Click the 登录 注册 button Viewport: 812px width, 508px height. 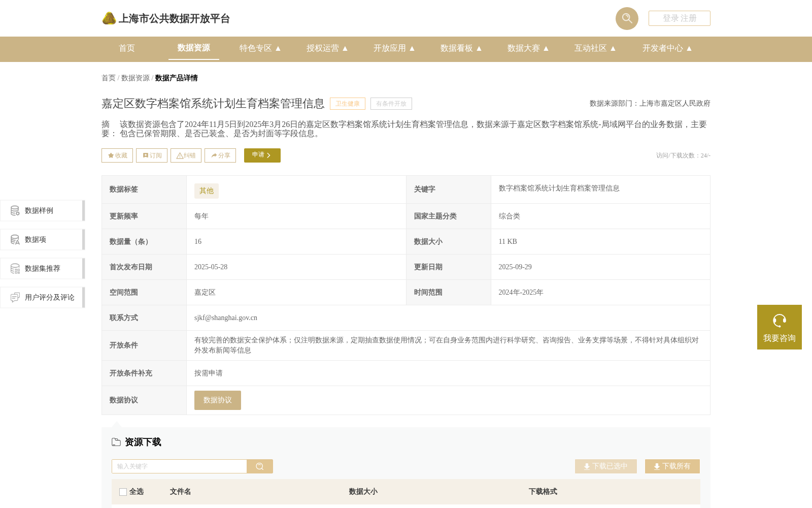click(x=680, y=18)
